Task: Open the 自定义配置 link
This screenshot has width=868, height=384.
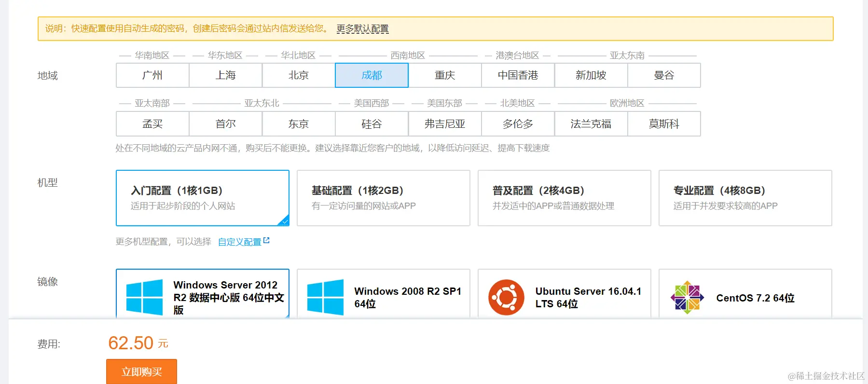Action: (x=239, y=242)
